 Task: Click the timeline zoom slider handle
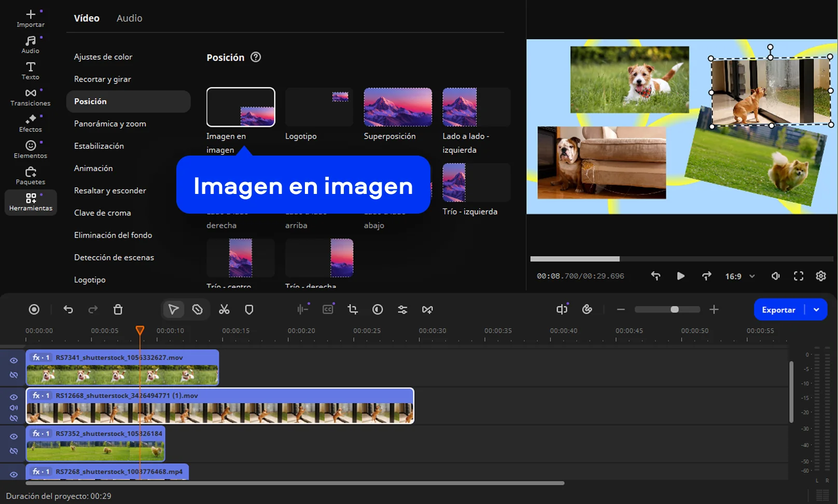674,310
